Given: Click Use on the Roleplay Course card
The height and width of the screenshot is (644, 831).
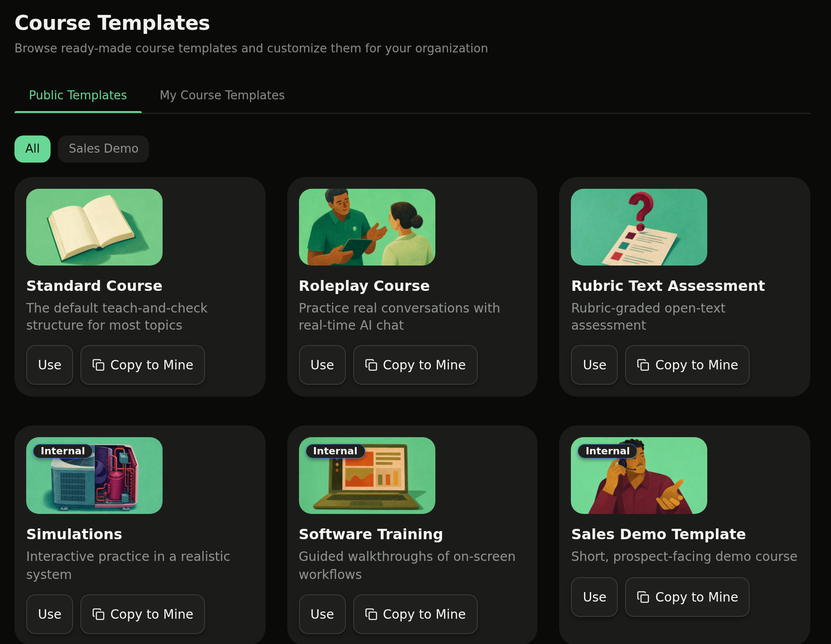Looking at the screenshot, I should (x=322, y=365).
